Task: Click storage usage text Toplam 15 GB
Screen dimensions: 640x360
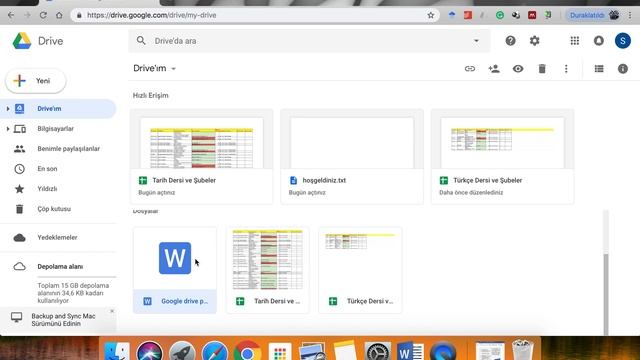Action: click(x=73, y=293)
